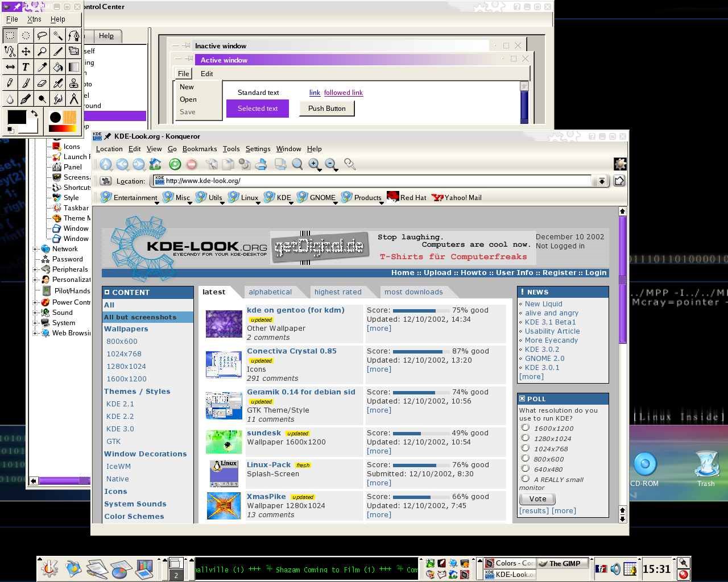
Task: Select the 'A REALLY small monitor' option
Action: tap(526, 479)
